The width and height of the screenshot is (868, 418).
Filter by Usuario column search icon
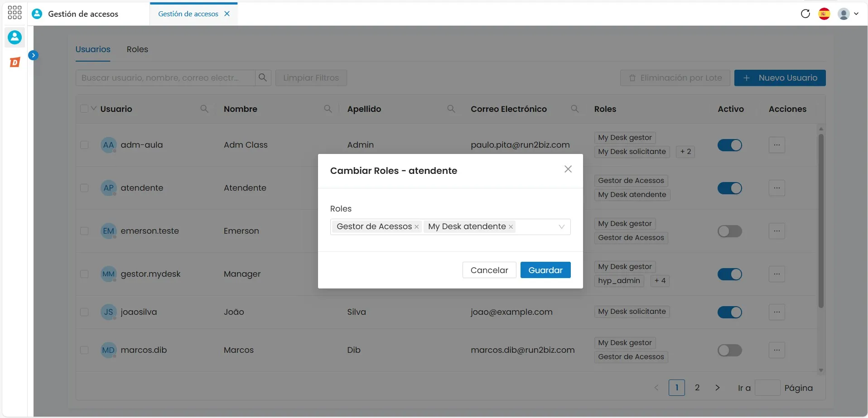click(x=204, y=109)
